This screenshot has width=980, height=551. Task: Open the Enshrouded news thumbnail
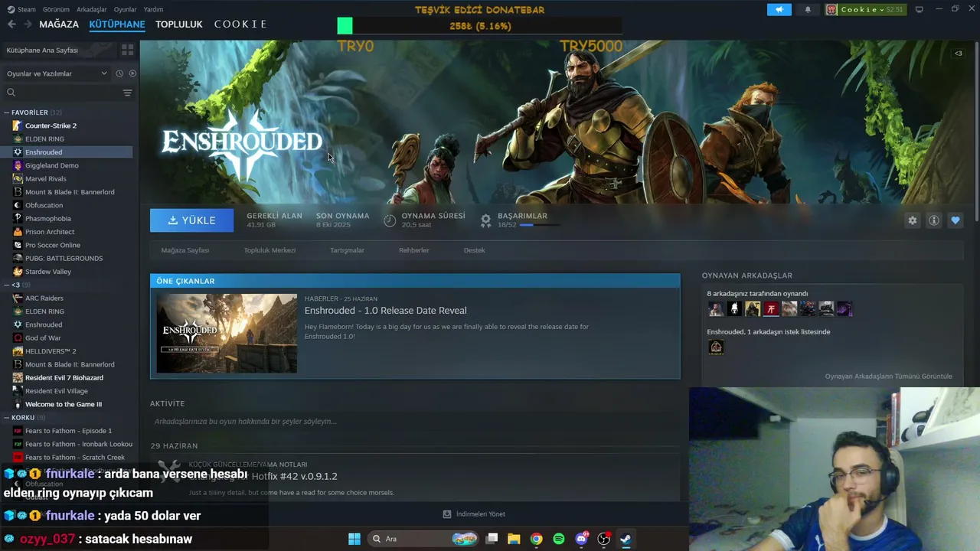click(x=227, y=334)
